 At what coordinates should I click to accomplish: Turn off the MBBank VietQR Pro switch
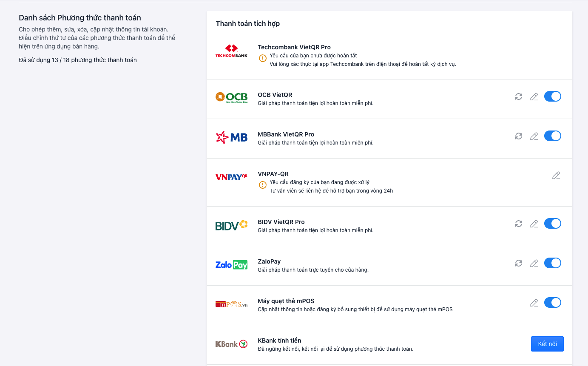552,136
